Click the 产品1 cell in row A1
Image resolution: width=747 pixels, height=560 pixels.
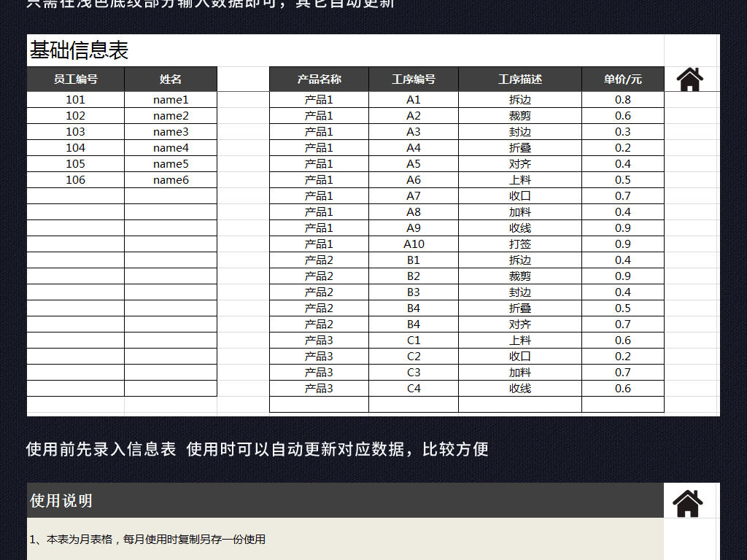pyautogui.click(x=320, y=99)
